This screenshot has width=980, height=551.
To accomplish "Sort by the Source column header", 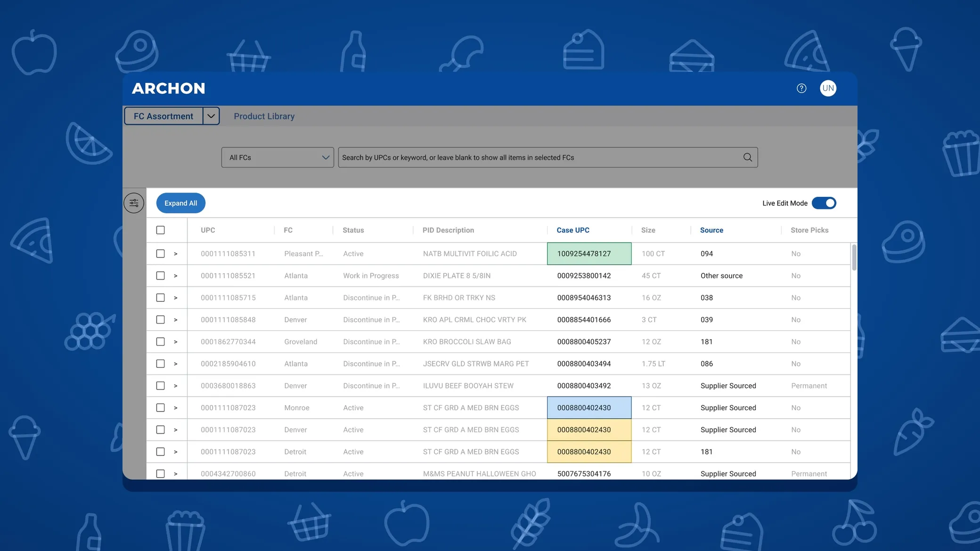I will (711, 230).
